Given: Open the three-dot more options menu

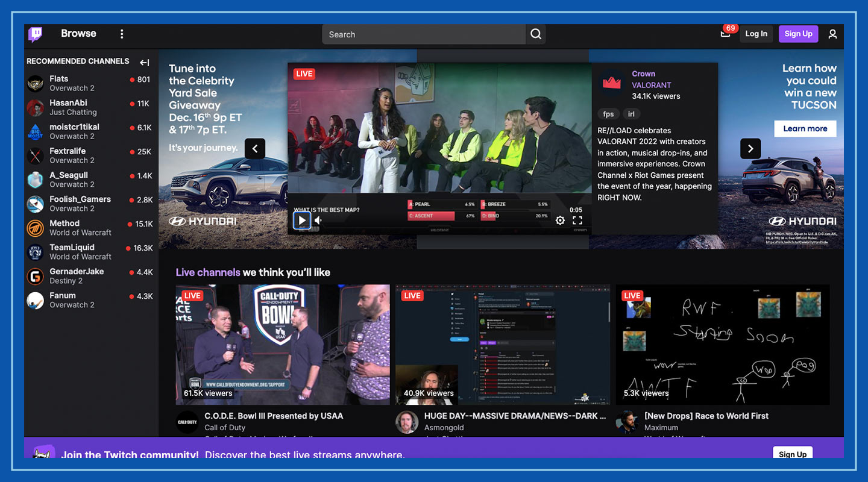Looking at the screenshot, I should (x=122, y=34).
